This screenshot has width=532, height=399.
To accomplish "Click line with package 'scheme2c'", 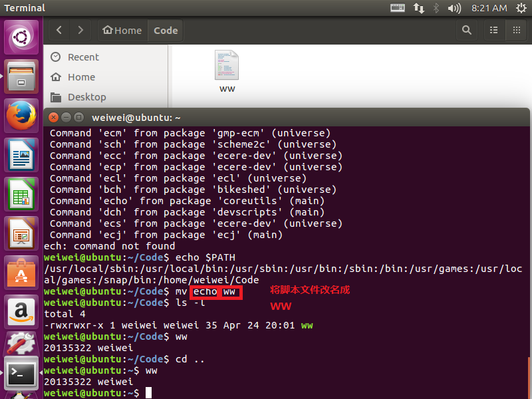I will coord(193,144).
